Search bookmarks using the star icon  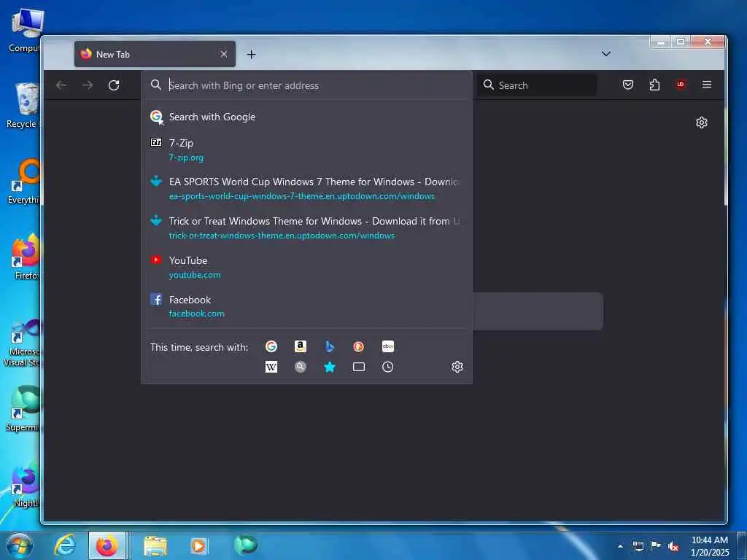330,367
